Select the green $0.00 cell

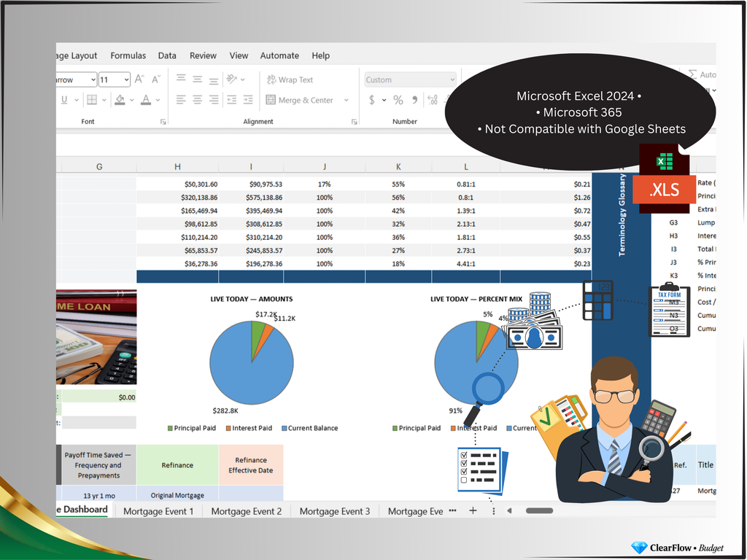[x=99, y=397]
